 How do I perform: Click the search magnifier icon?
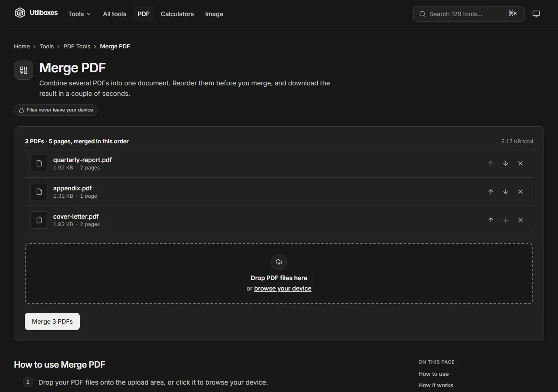point(422,14)
